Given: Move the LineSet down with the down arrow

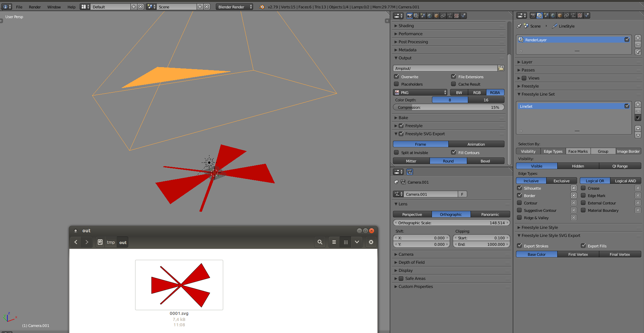Looking at the screenshot, I should 638,135.
